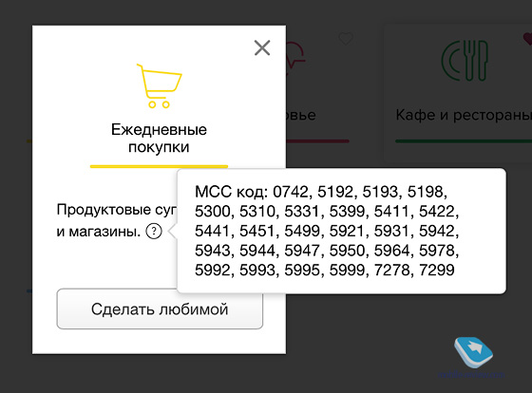Click the tooltip arrow pointer near question mark
Viewport: 532px width, 393px height.
click(x=173, y=232)
